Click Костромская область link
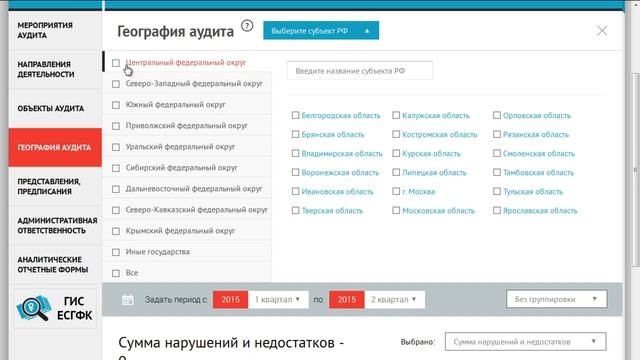The width and height of the screenshot is (640, 360). pyautogui.click(x=439, y=135)
